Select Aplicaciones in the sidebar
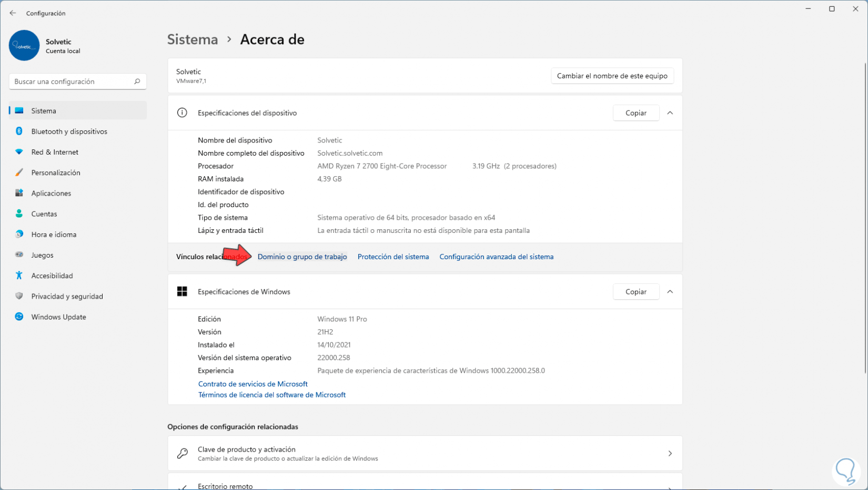868x490 pixels. 51,193
